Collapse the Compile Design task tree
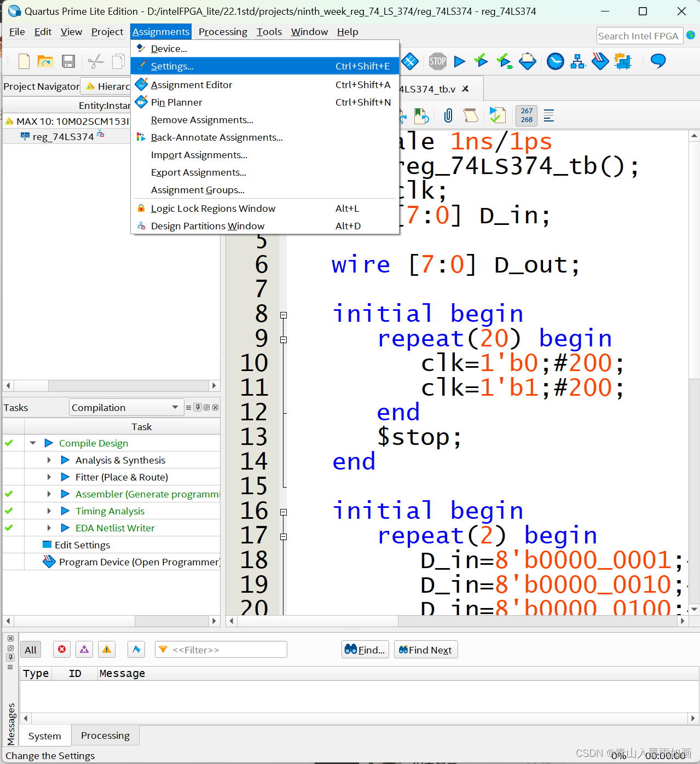Image resolution: width=700 pixels, height=764 pixels. [x=33, y=443]
